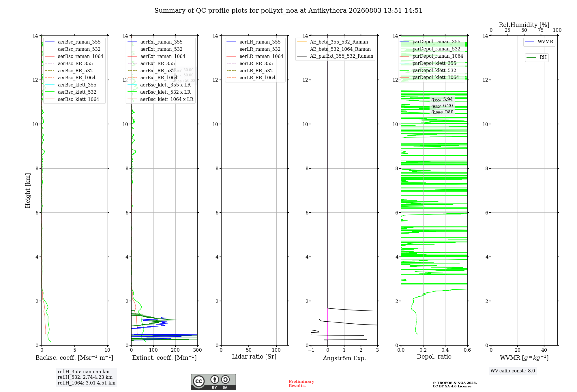The image size is (577, 392).
Task: Click the Ångström Exp. axis label
Action: point(344,358)
